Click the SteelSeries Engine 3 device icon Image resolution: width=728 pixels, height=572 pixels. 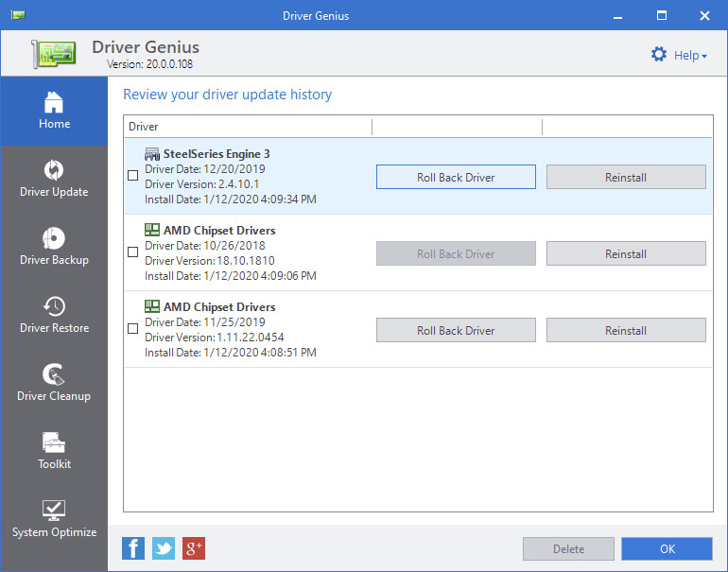point(152,154)
